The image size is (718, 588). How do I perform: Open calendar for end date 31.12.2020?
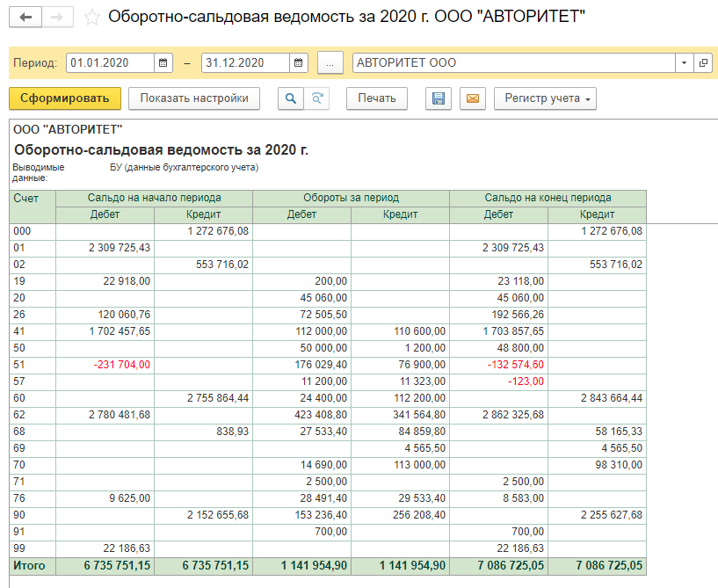pos(300,63)
